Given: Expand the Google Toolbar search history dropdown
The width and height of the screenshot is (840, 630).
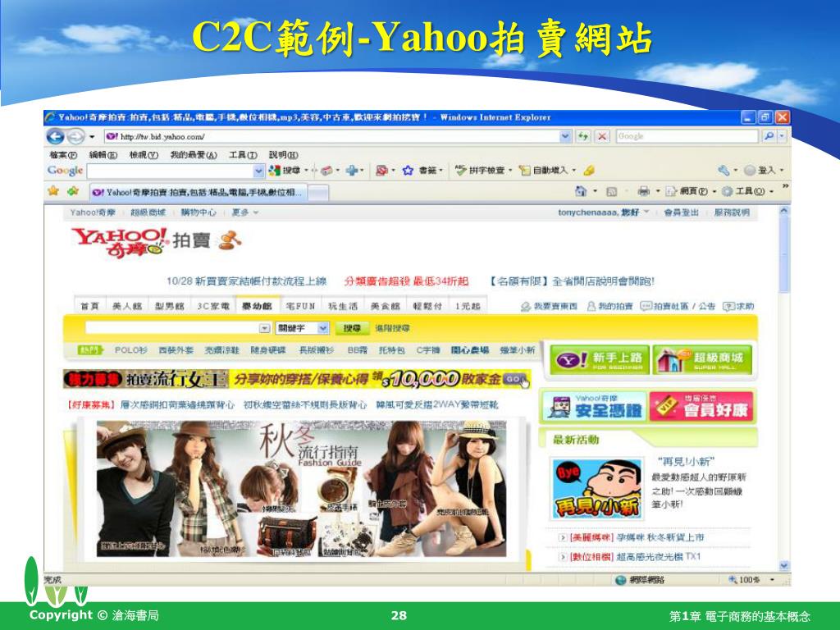Looking at the screenshot, I should tap(258, 171).
